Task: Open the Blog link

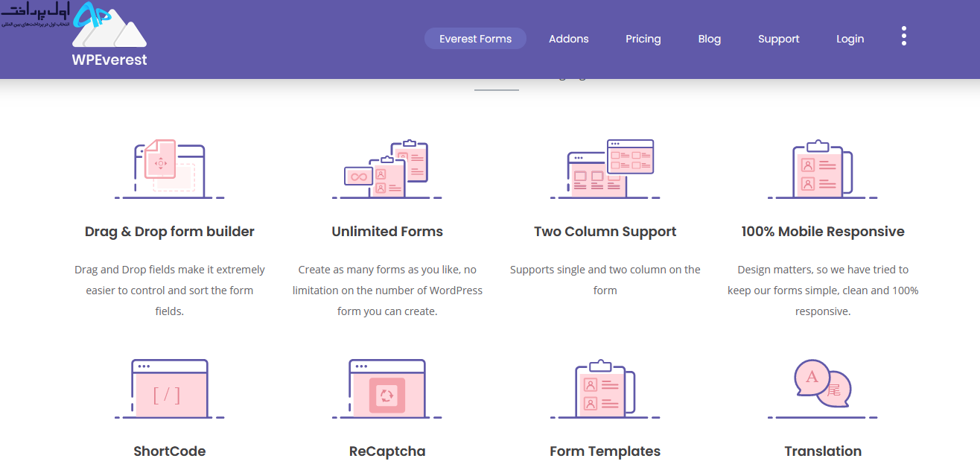Action: click(710, 39)
